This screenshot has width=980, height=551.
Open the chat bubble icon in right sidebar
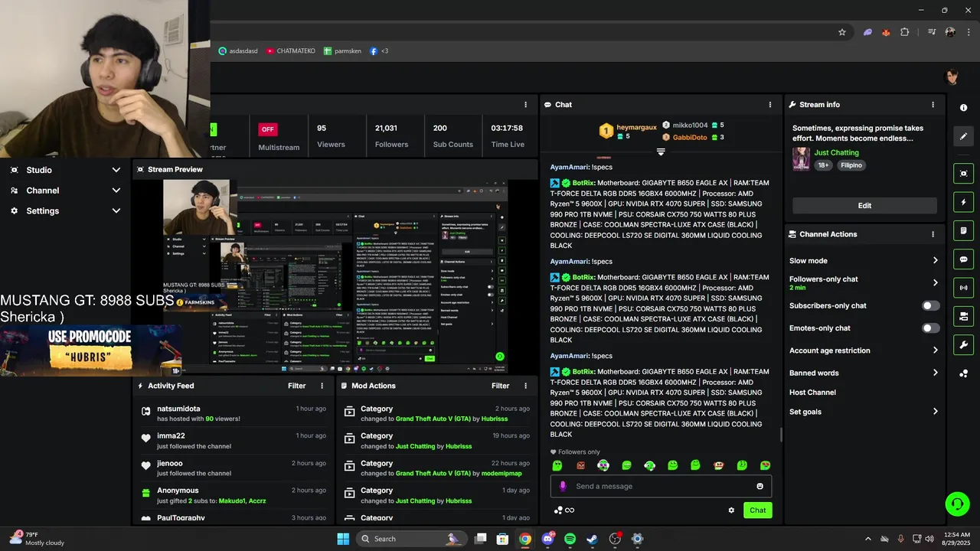pyautogui.click(x=964, y=259)
